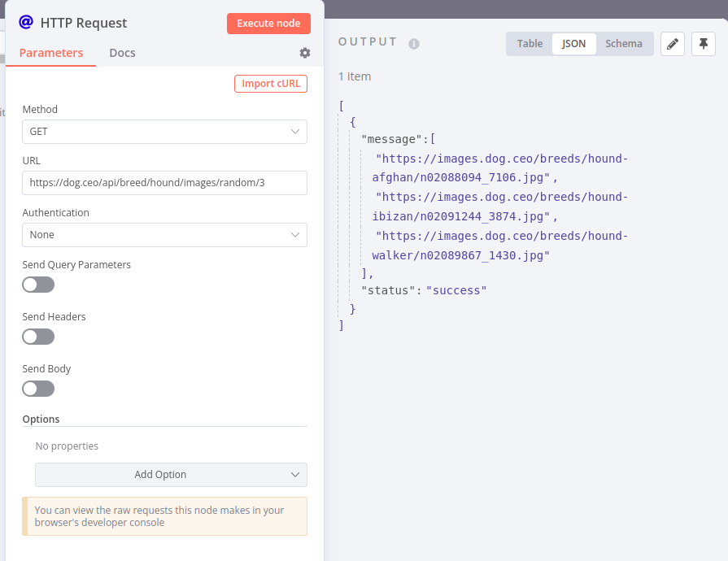Select the pencil icon above the JSON output
This screenshot has height=561, width=728.
[x=673, y=44]
